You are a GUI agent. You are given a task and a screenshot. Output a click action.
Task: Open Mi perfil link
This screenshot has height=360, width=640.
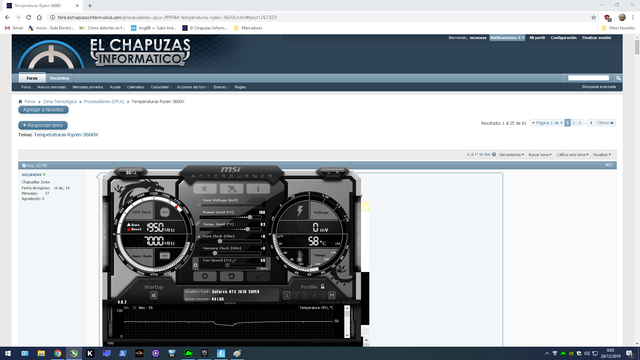point(537,38)
